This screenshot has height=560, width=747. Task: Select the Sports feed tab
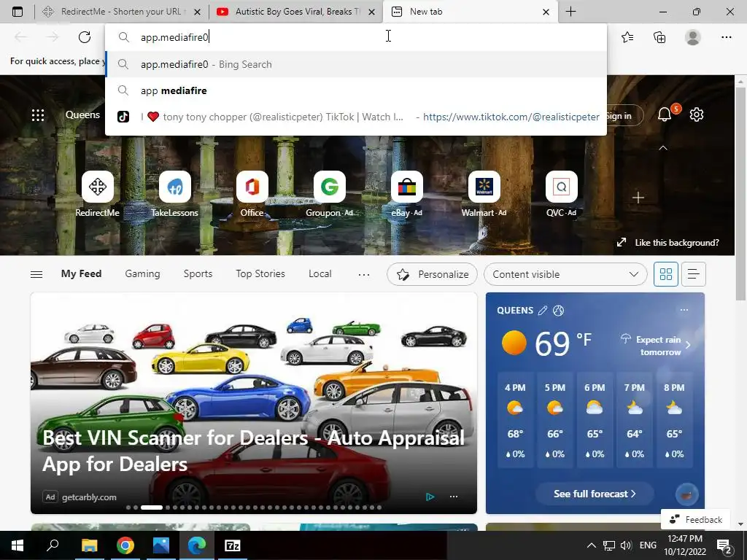pos(198,274)
